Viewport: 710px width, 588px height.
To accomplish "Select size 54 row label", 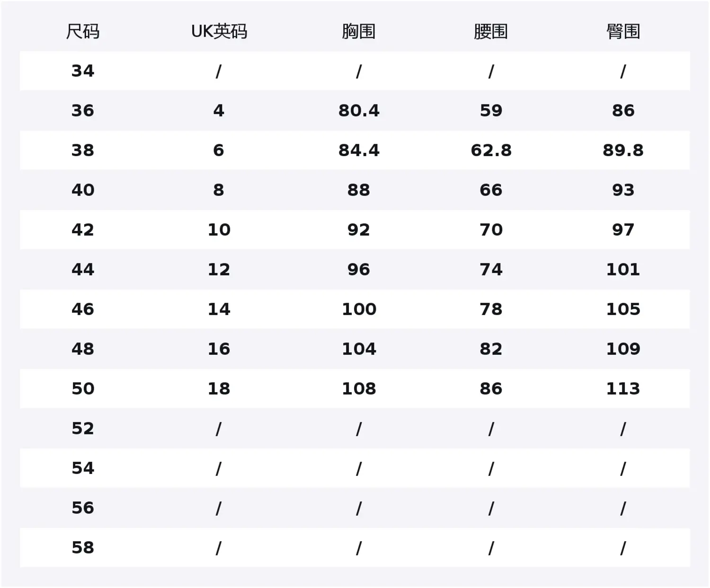I will tap(83, 468).
